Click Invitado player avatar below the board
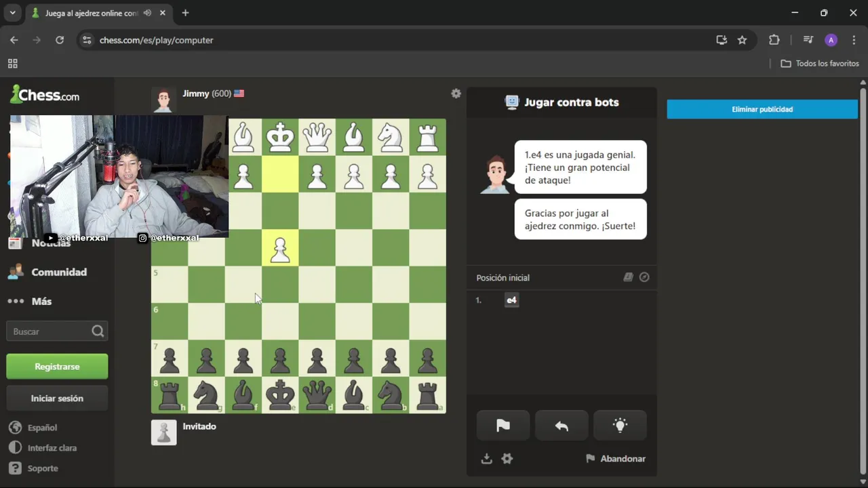Viewport: 868px width, 488px height. pyautogui.click(x=163, y=432)
